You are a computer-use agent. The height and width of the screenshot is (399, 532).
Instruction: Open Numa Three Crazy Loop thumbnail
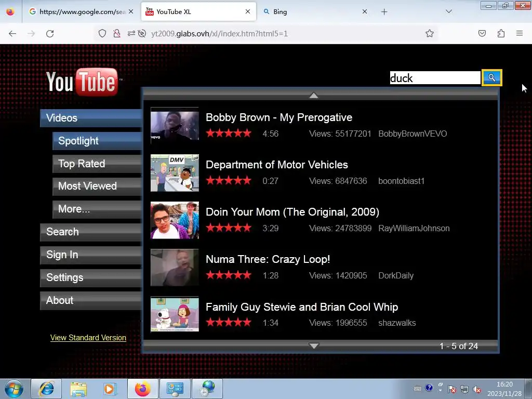[x=175, y=268]
